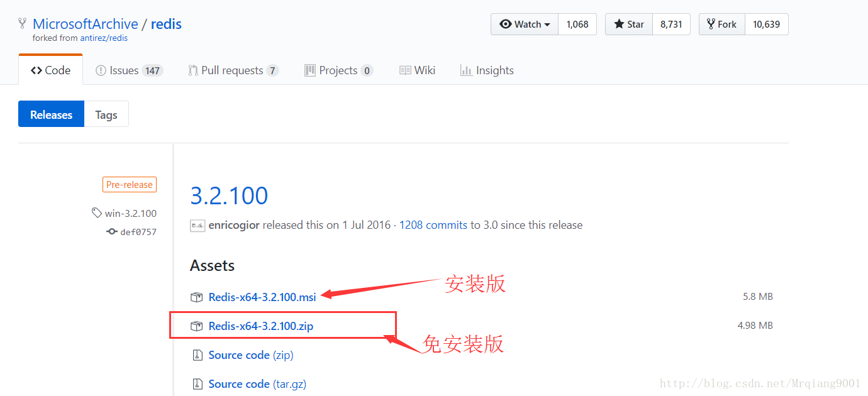Open the Projects tab
The width and height of the screenshot is (868, 396).
click(x=338, y=70)
